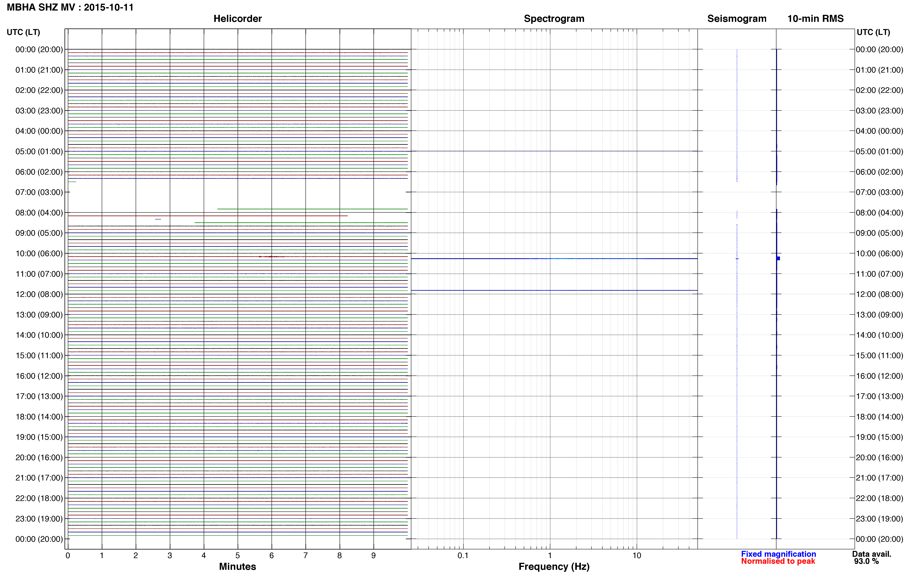This screenshot has width=924, height=578.
Task: Select the 'Helicorder' panel heading
Action: tap(238, 19)
